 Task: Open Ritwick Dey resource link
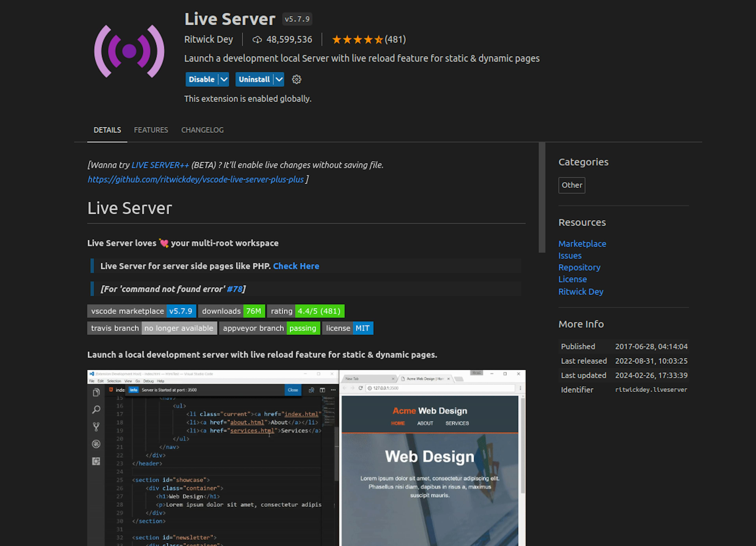(581, 292)
